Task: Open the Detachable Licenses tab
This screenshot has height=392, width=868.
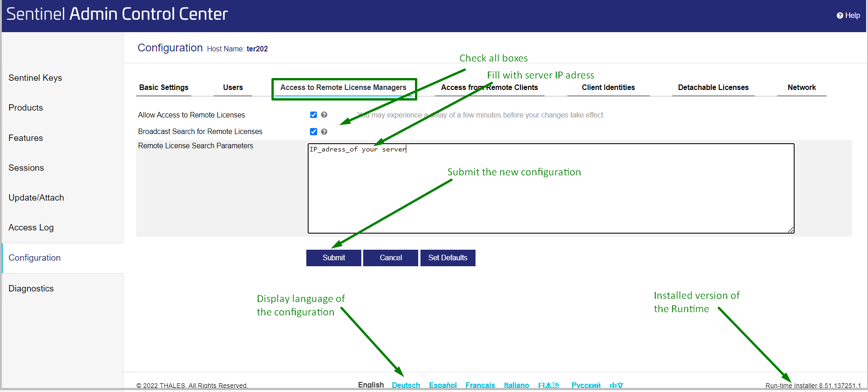Action: (713, 87)
